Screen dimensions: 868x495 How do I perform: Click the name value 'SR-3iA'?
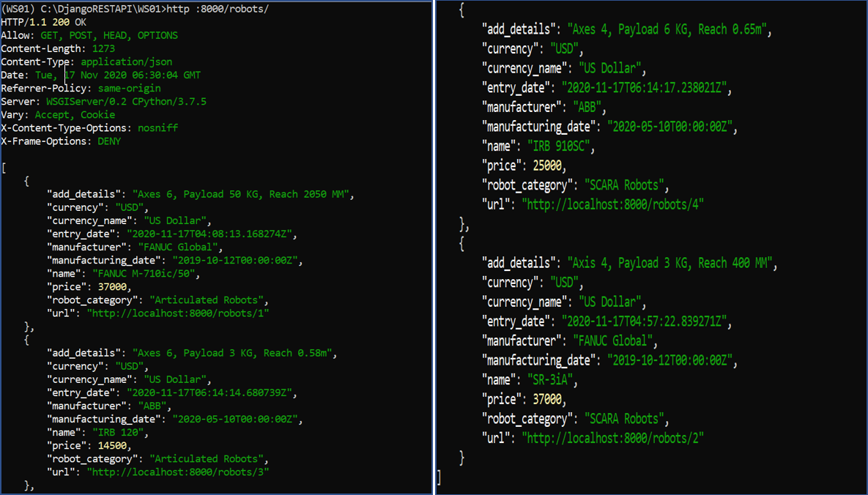coord(550,380)
